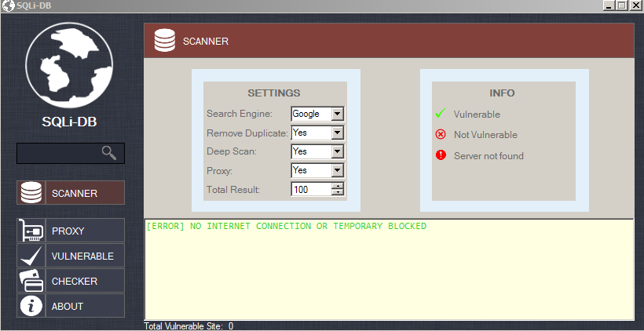Open the CHECKER section
Image resolution: width=644 pixels, height=331 pixels.
(71, 281)
